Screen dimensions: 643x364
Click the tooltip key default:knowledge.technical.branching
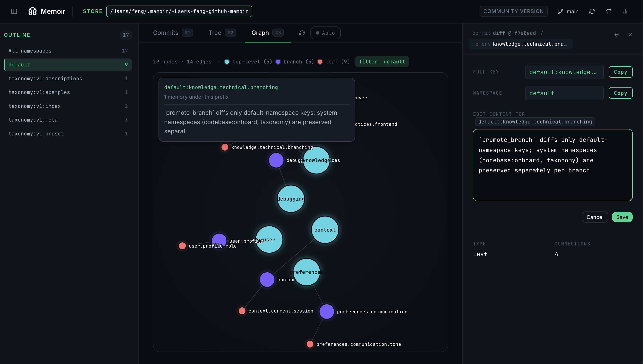[221, 87]
